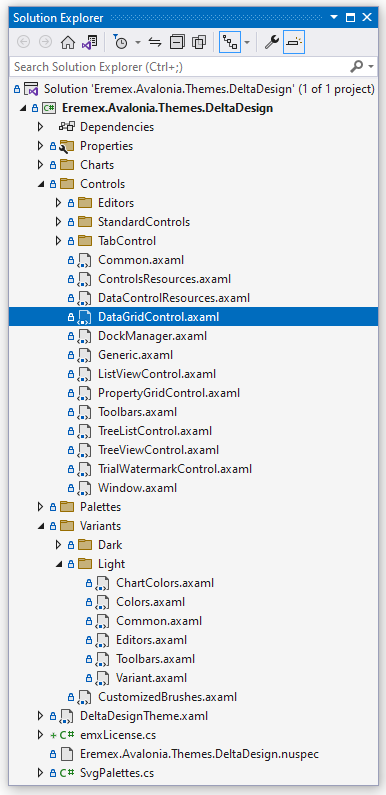Select PropertyGridControl.axaml file
Screen dimensions: 386x795
(169, 393)
